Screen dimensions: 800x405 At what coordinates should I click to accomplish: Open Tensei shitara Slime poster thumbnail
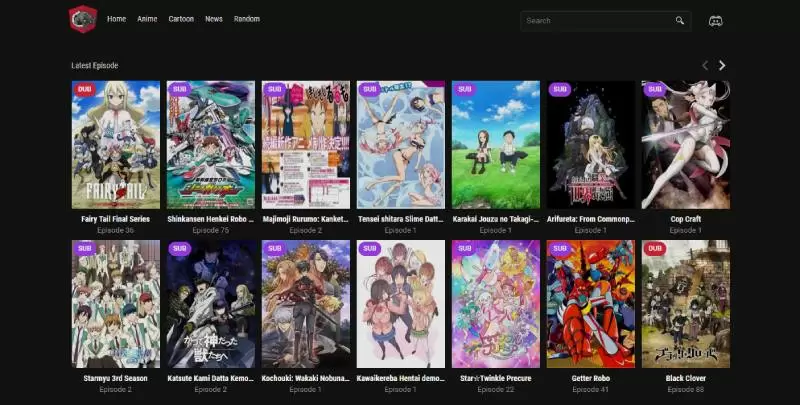coord(401,145)
